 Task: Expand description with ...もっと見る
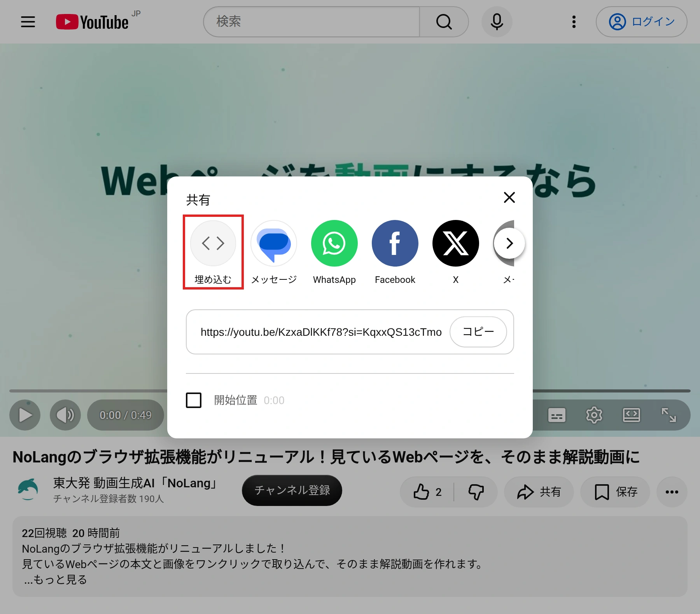pyautogui.click(x=55, y=579)
